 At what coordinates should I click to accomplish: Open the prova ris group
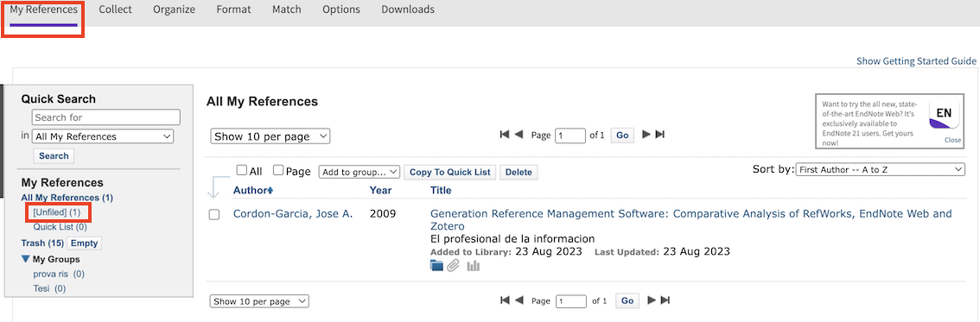tap(59, 274)
